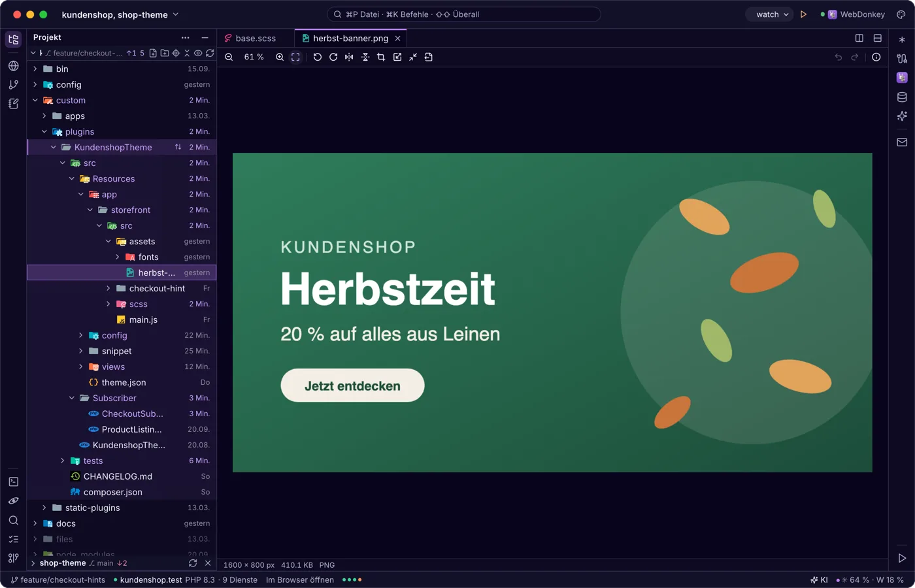
Task: Zoom in on the image preview
Action: [280, 57]
